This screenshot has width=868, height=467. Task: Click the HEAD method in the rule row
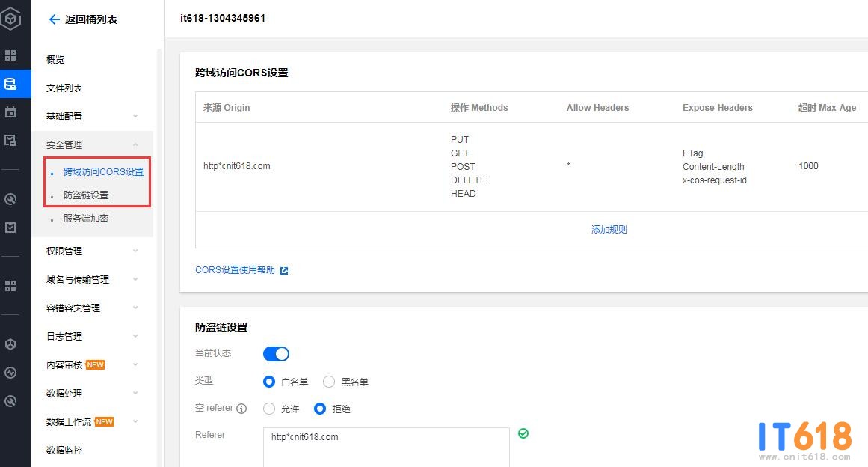pyautogui.click(x=464, y=193)
